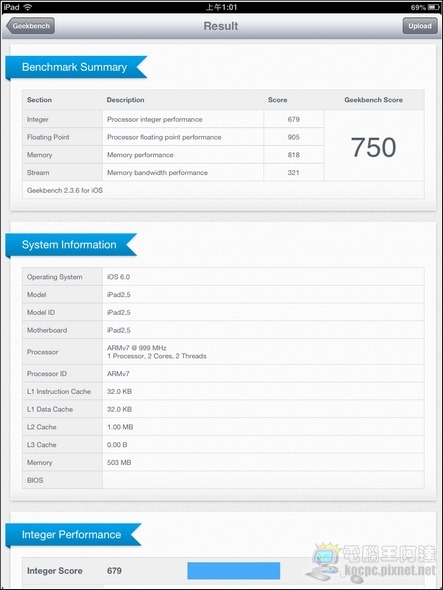Tap Geekbench 2.3.6 for iOS text
The width and height of the screenshot is (443, 590).
[x=65, y=190]
